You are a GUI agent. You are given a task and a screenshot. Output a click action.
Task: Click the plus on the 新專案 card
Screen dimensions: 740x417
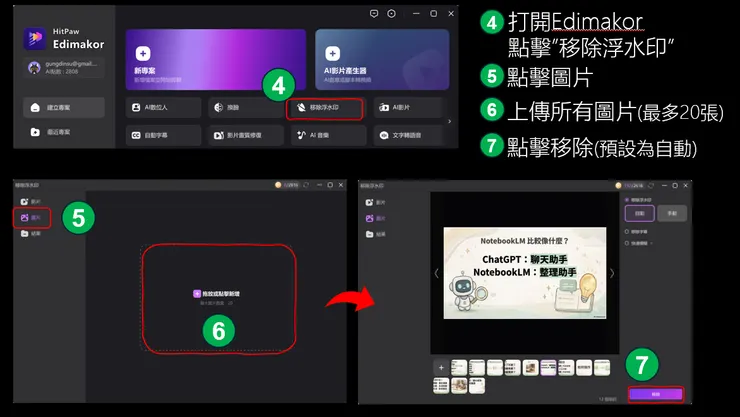click(143, 53)
